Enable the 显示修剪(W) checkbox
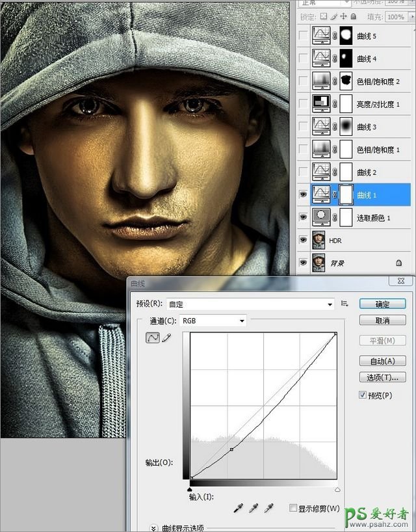 tap(293, 508)
